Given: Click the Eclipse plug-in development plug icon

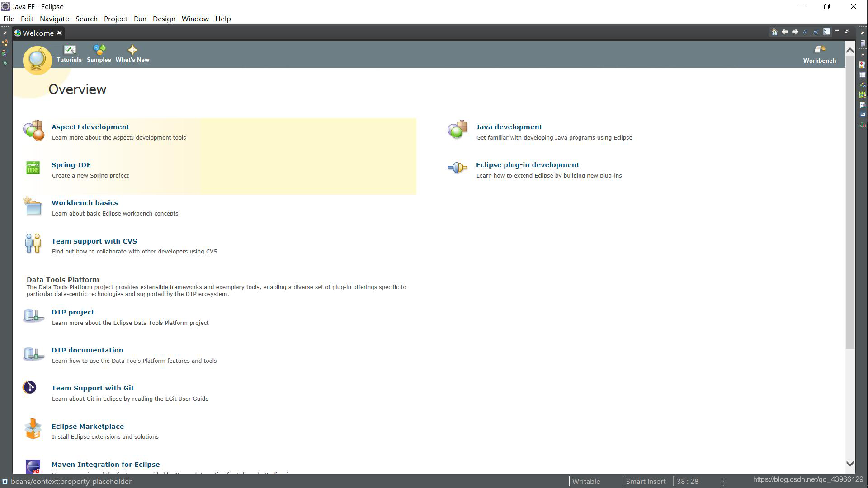Looking at the screenshot, I should [x=457, y=168].
